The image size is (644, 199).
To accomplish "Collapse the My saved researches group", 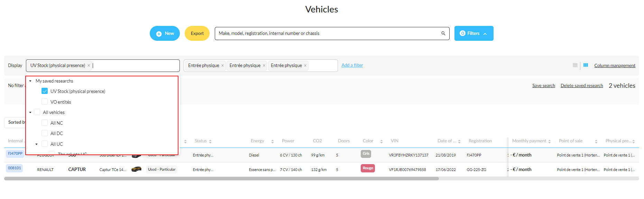I will click(x=30, y=81).
